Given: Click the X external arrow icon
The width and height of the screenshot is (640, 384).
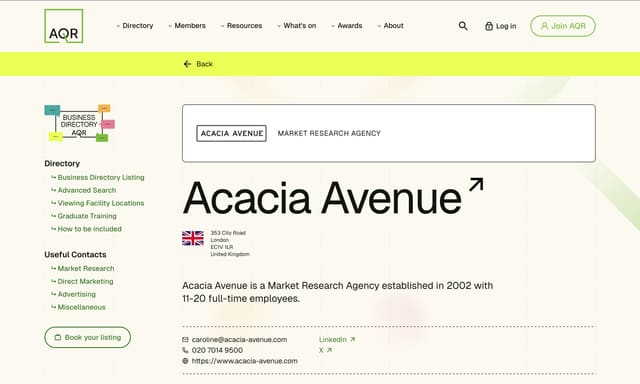Looking at the screenshot, I should tap(329, 350).
